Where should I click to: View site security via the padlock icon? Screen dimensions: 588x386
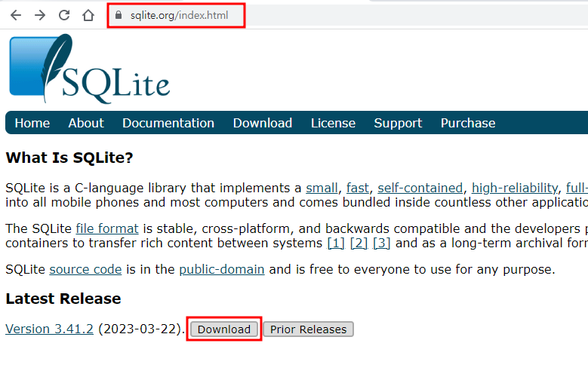click(x=119, y=15)
